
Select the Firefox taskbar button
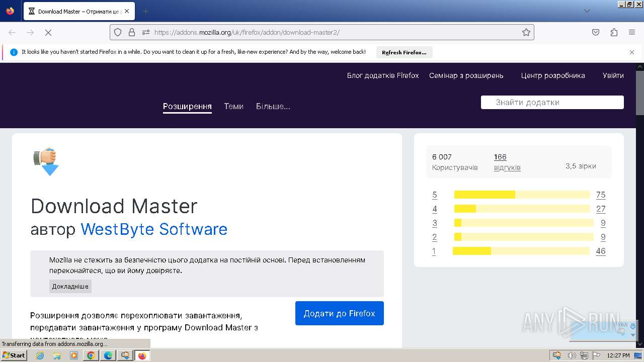click(142, 355)
